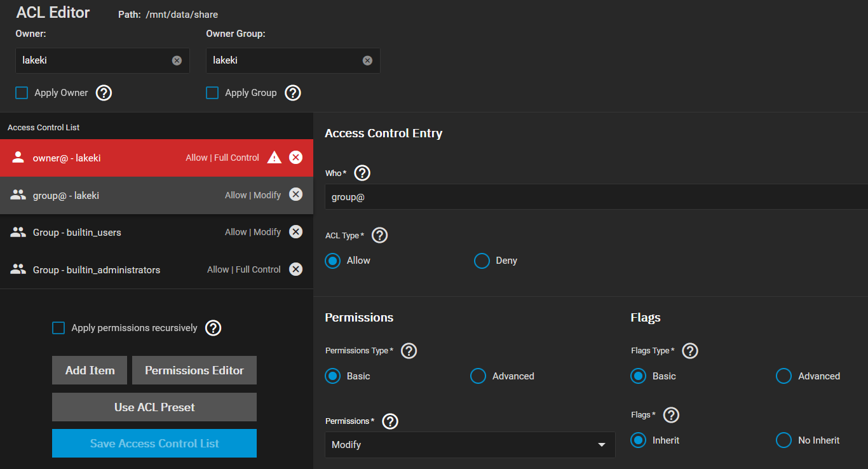Remove the owner@ - lakeki ACL entry
The height and width of the screenshot is (469, 868).
tap(295, 158)
